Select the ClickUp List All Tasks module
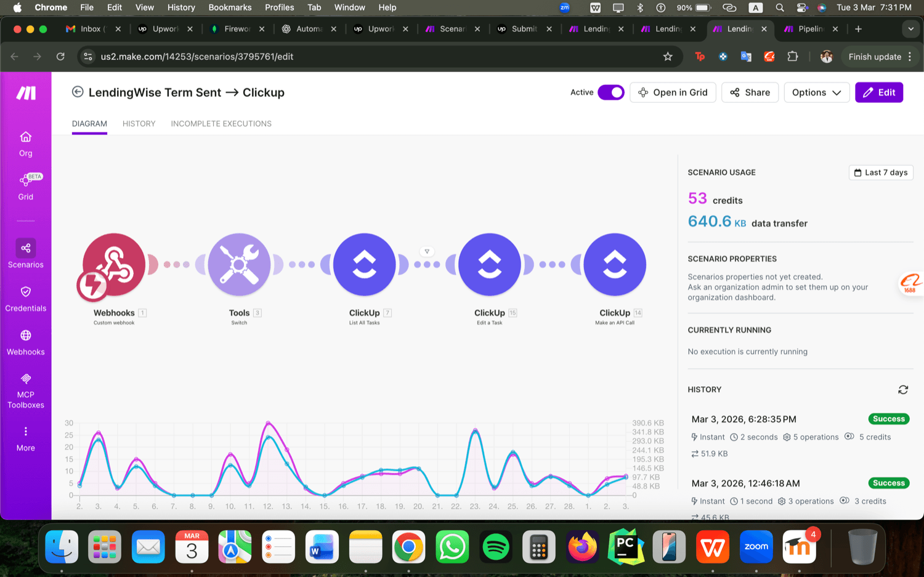This screenshot has height=577, width=924. 364,265
